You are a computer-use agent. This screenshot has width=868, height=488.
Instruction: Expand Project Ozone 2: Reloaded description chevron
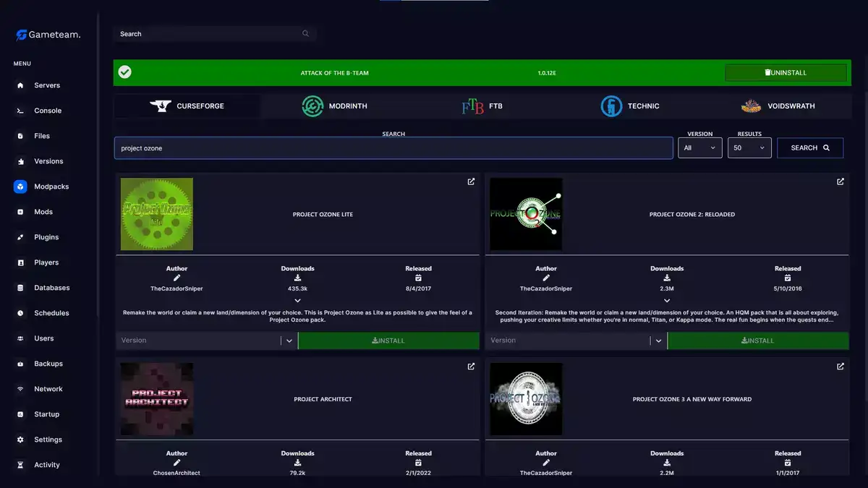667,300
